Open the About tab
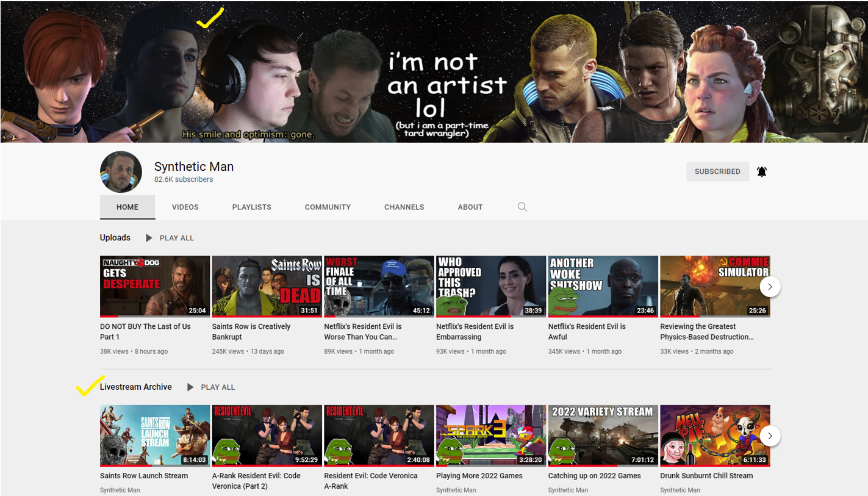The image size is (868, 496). [470, 207]
